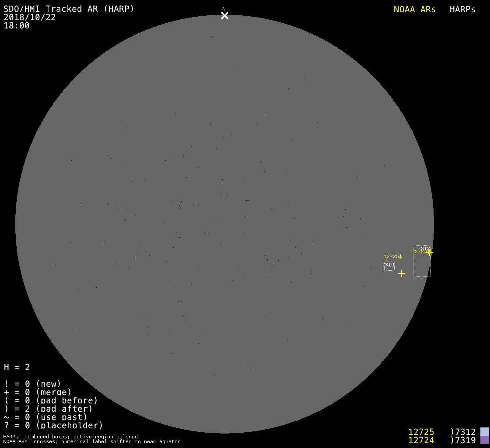Viewport: 490px width, 448px height.
Task: Click the yellow cross beside HARP 7312
Action: 429,252
